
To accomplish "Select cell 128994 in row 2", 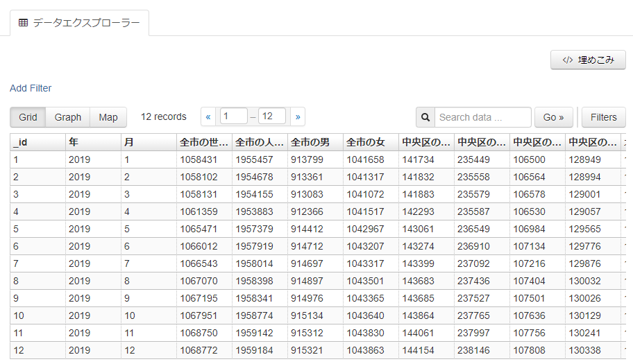I will (x=593, y=177).
